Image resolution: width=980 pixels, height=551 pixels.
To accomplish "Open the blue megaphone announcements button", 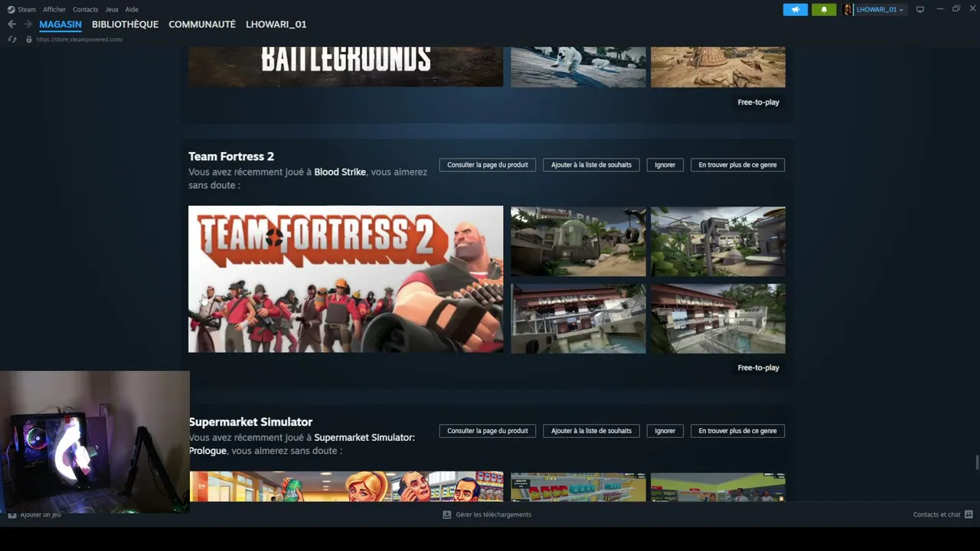I will pyautogui.click(x=795, y=9).
